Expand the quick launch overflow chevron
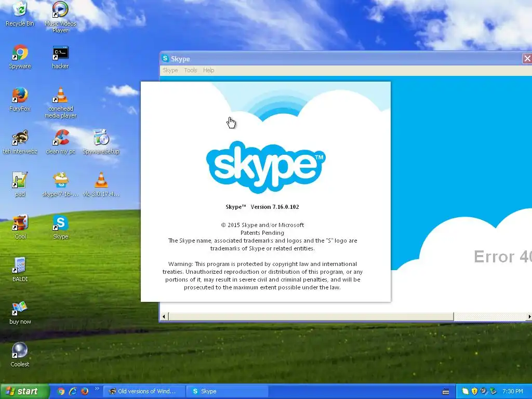 tap(97, 389)
